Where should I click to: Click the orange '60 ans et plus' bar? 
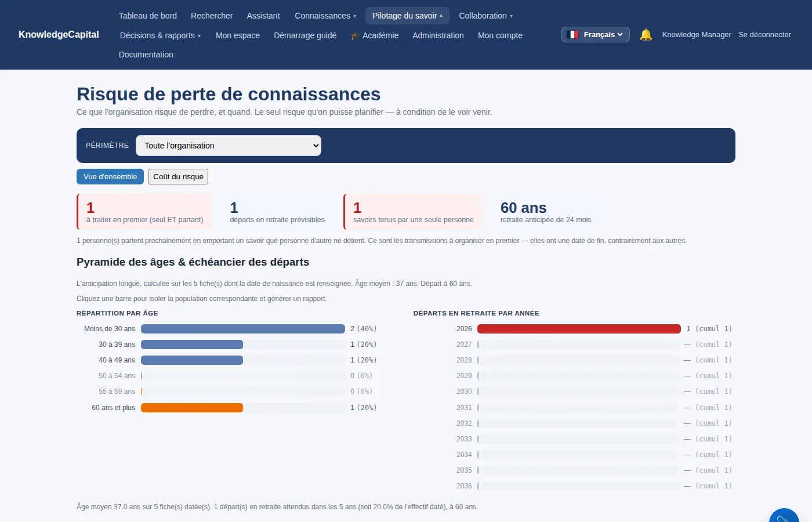coord(192,408)
